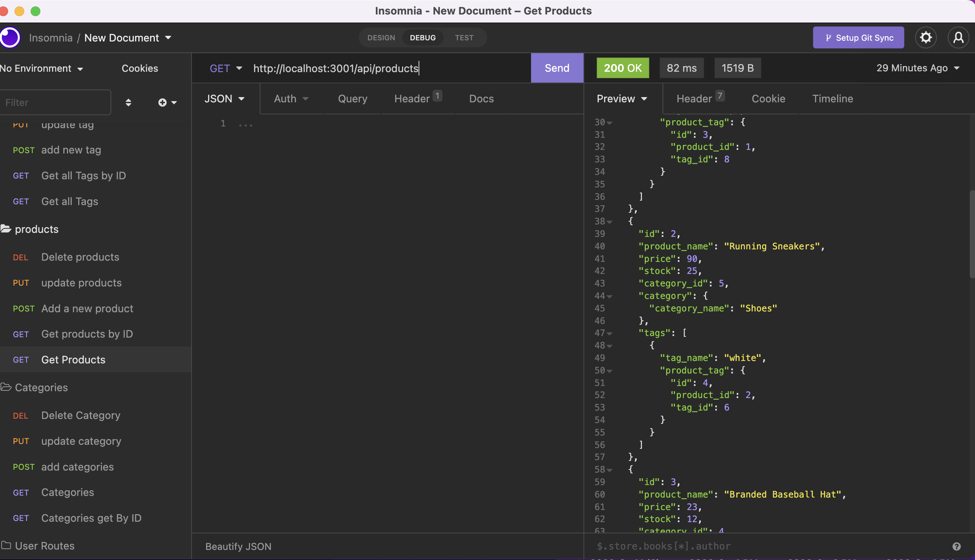Open the JSON body type dropdown
The image size is (975, 560).
coord(225,99)
